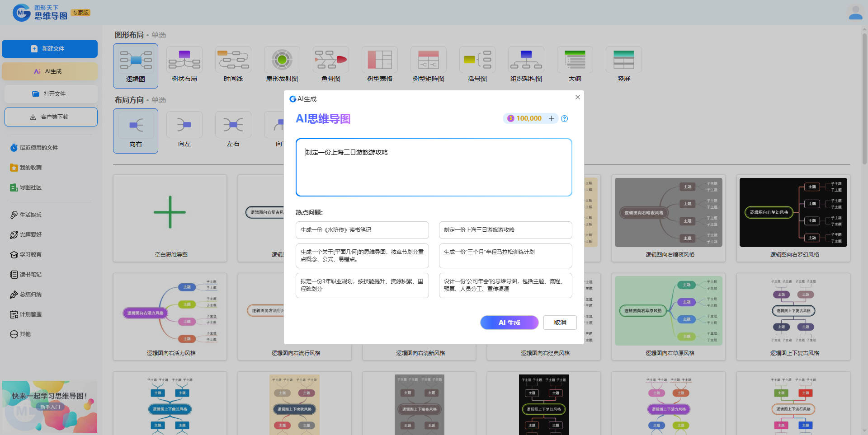
Task: Pick the 时间线 layout icon
Action: tap(233, 60)
